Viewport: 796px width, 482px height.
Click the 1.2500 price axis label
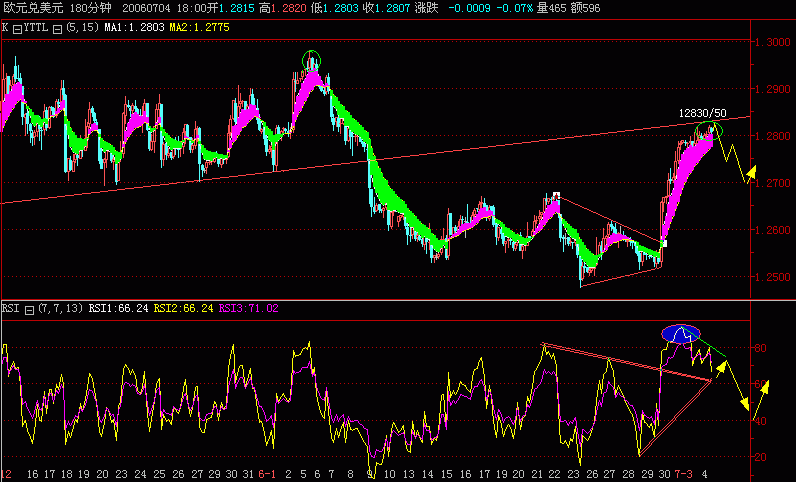coord(773,277)
